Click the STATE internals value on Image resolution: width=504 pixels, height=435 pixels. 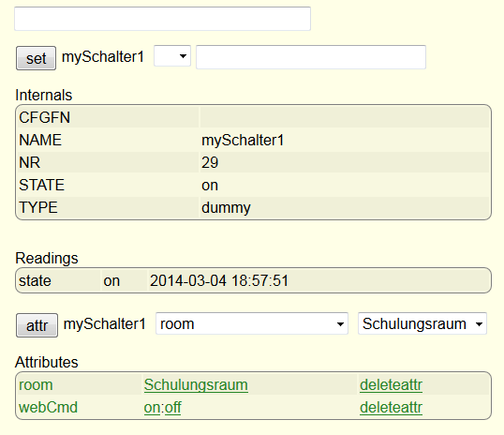(210, 186)
